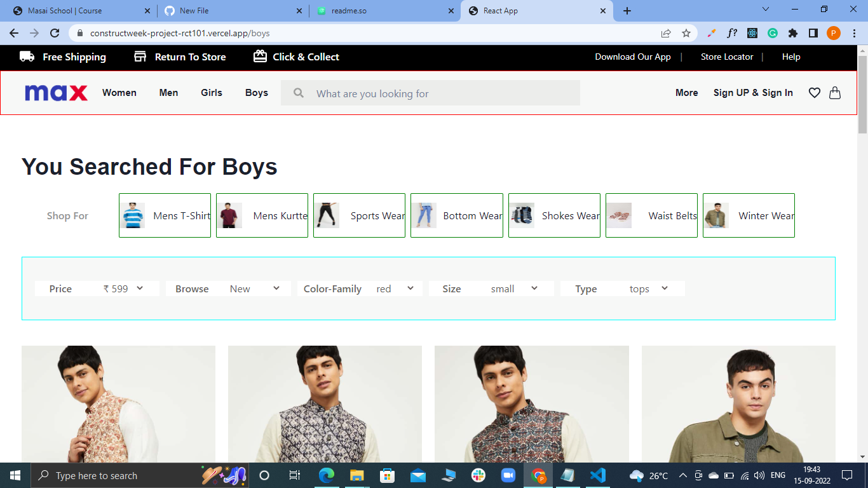Select the Girls navigation menu
The height and width of the screenshot is (488, 868).
click(211, 93)
